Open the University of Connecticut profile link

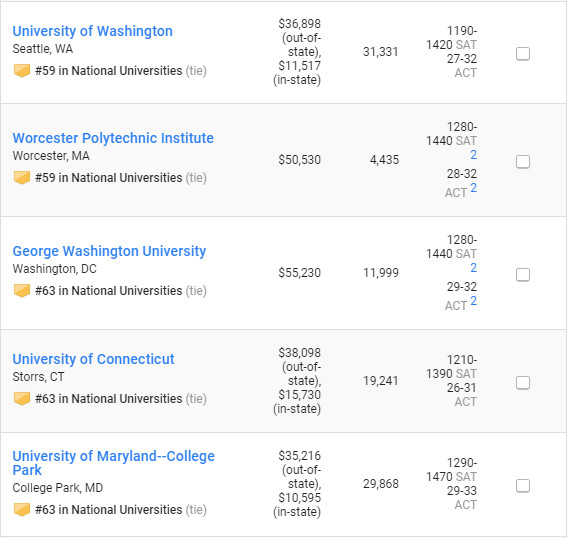click(93, 359)
